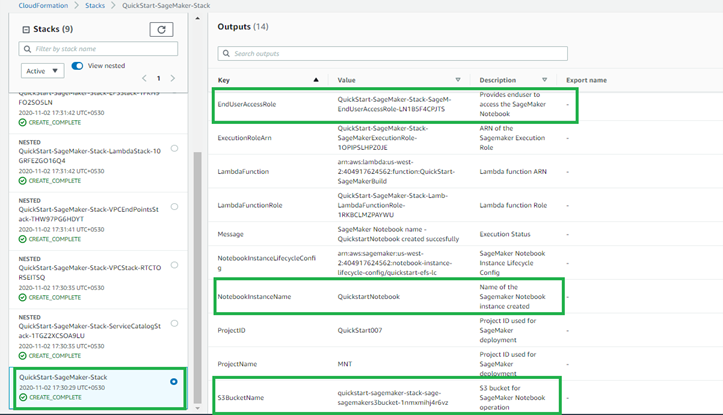Select LambdaFunctionRole key cell
Viewport: 723px width, 415px height.
click(250, 205)
